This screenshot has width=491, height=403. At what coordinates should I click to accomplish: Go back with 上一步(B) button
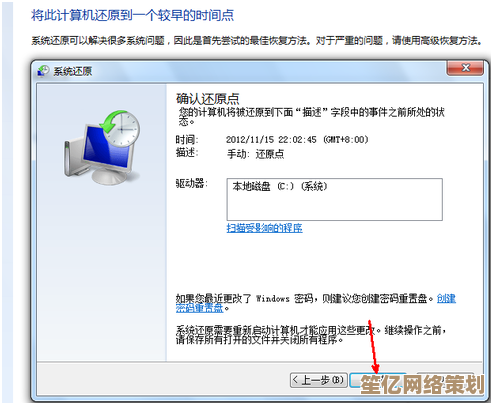tap(318, 380)
